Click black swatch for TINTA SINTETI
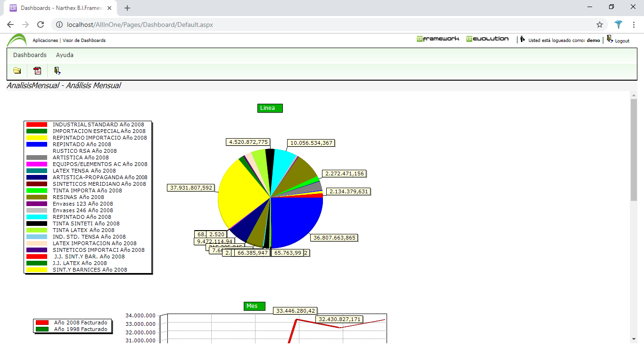 (x=37, y=224)
